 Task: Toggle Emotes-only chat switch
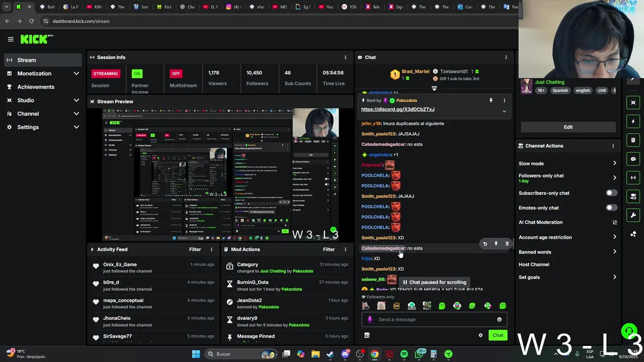coord(611,208)
